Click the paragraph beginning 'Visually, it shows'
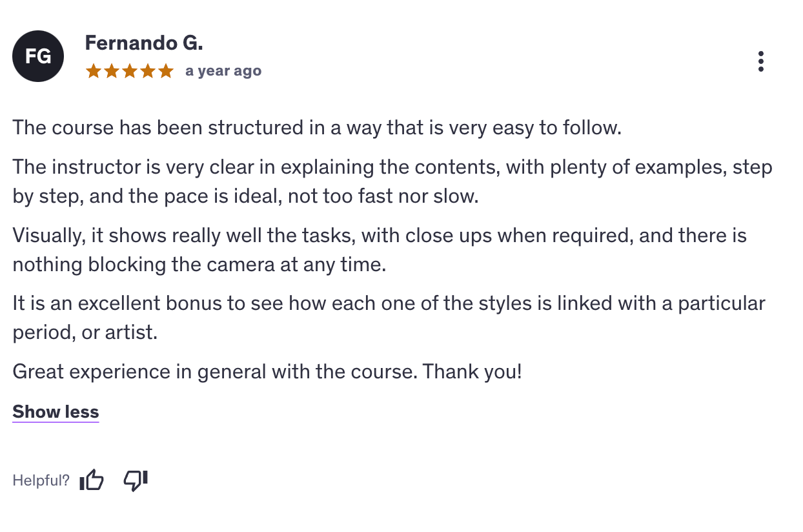 coord(379,236)
